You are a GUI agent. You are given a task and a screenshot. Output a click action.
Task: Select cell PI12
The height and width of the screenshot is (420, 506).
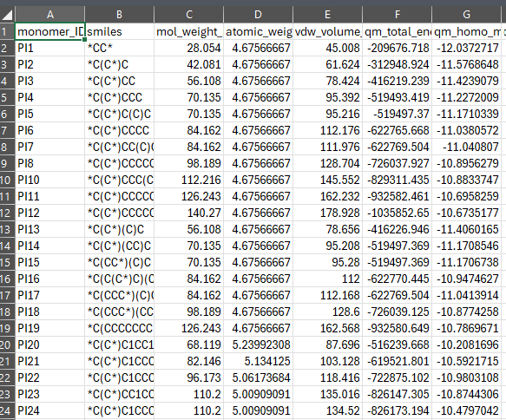click(x=50, y=213)
